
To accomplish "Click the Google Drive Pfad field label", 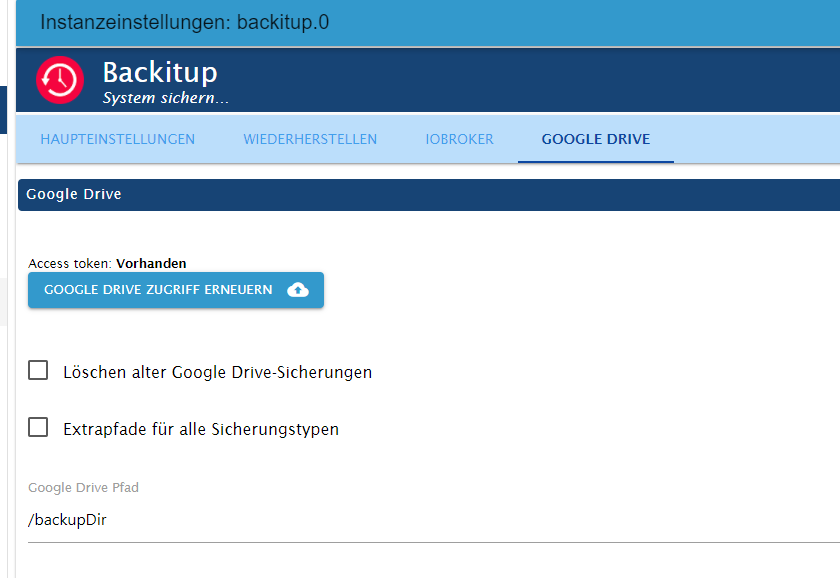I will pos(84,487).
